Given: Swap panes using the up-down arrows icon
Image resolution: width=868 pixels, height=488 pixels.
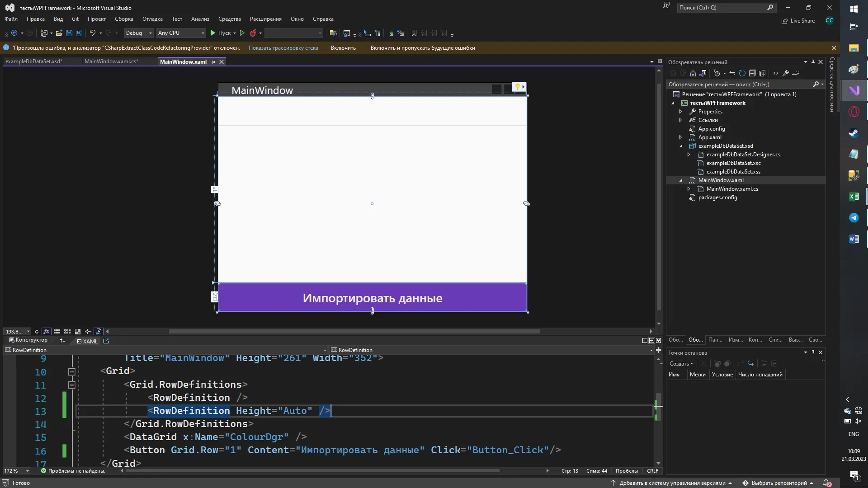Looking at the screenshot, I should (x=62, y=340).
